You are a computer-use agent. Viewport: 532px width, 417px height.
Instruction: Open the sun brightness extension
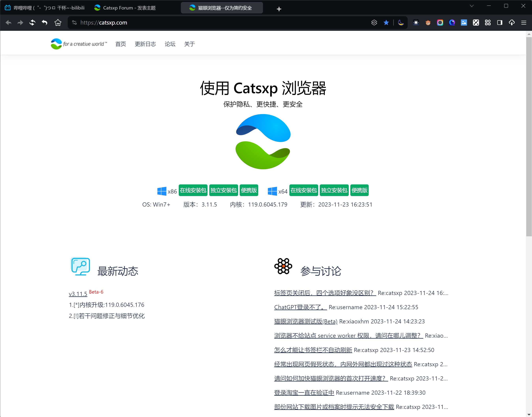(416, 23)
